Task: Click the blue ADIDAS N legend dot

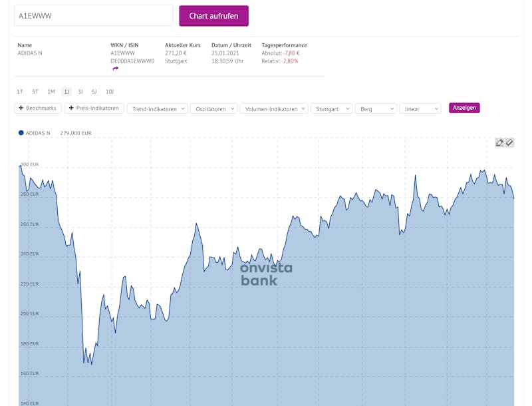Action: (21, 132)
